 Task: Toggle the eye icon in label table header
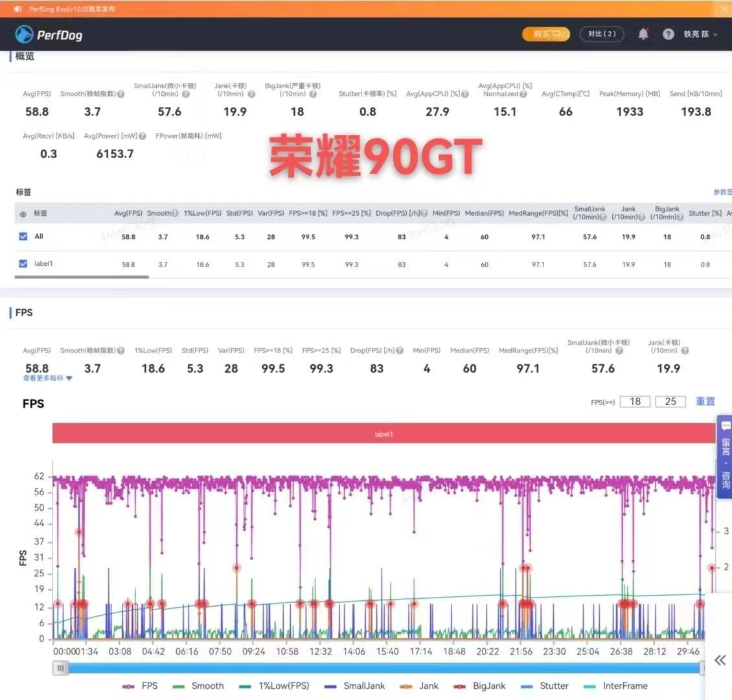click(x=23, y=214)
